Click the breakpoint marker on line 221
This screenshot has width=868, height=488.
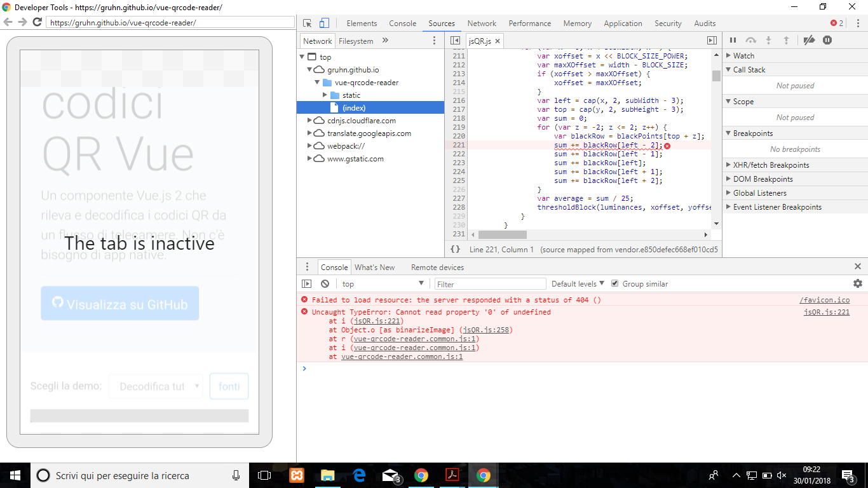pos(458,145)
